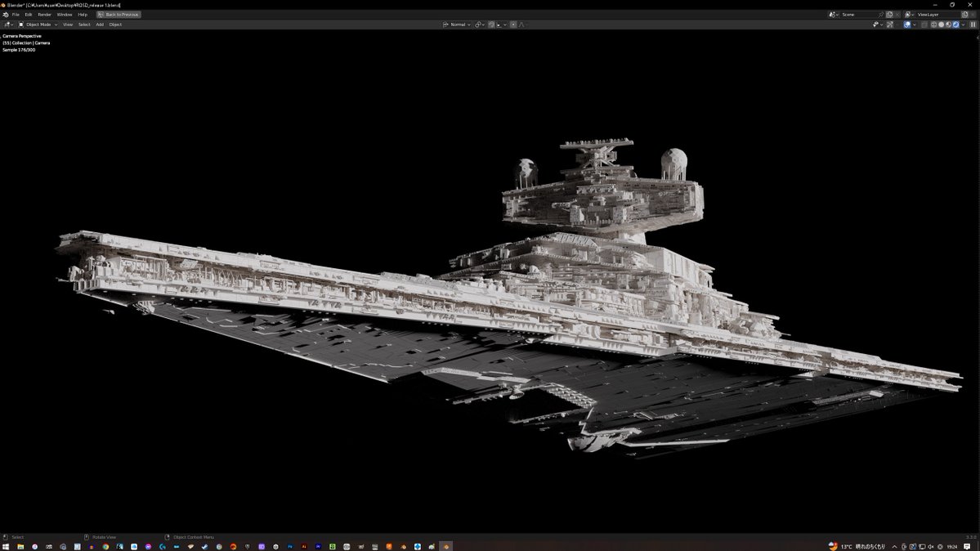This screenshot has height=551, width=980.
Task: Open the viewport View menu
Action: [x=68, y=25]
